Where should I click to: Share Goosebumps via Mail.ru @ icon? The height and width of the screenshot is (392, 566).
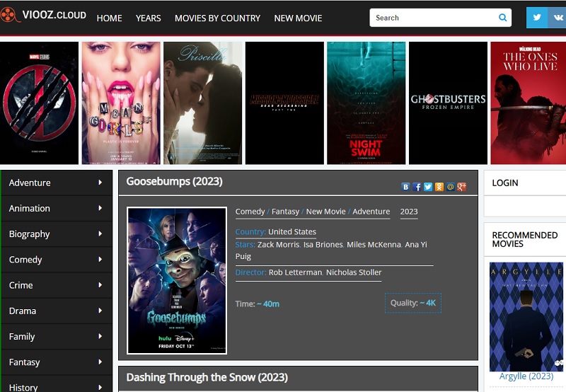[x=450, y=187]
